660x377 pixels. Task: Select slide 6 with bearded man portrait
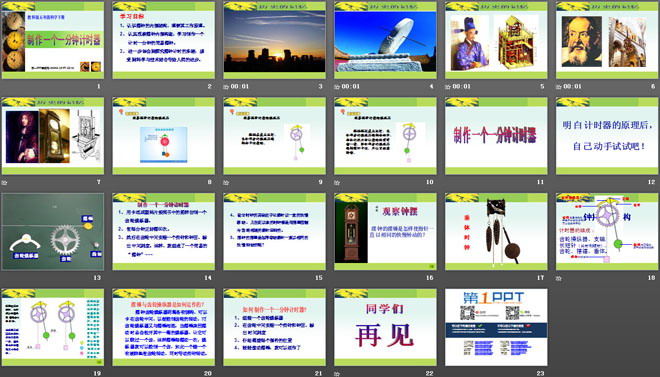point(607,40)
